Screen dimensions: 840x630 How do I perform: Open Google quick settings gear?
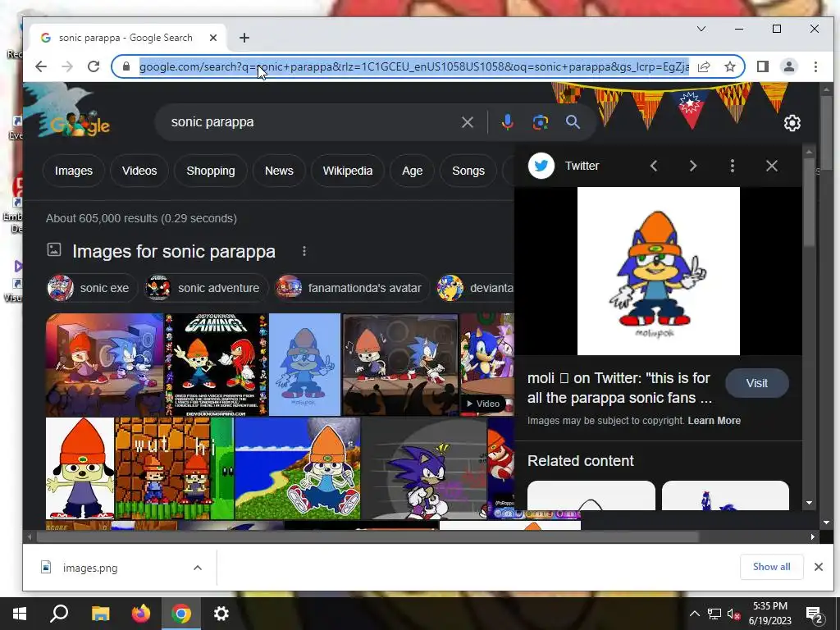point(792,123)
